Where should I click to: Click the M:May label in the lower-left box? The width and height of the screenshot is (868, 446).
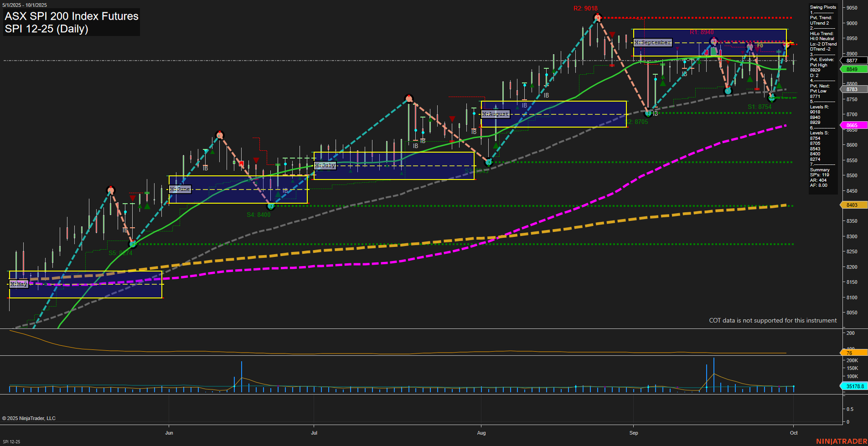[x=19, y=283]
